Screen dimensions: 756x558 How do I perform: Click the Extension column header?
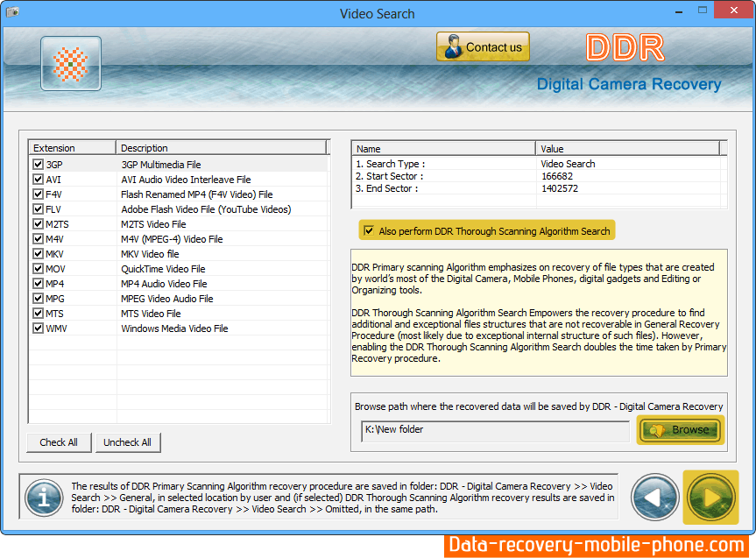pyautogui.click(x=72, y=148)
